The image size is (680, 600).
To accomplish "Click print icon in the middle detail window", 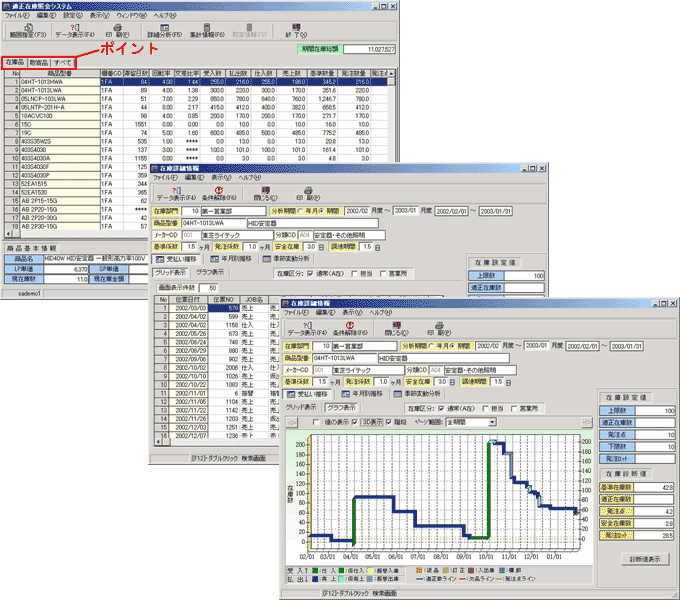I will pos(308,194).
